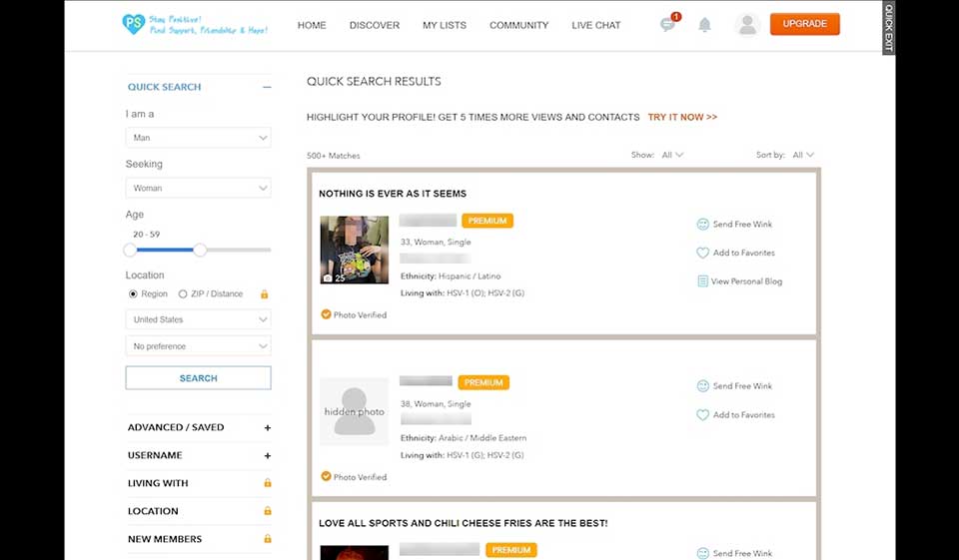Open the user profile avatar icon
The image size is (959, 560).
click(x=747, y=25)
